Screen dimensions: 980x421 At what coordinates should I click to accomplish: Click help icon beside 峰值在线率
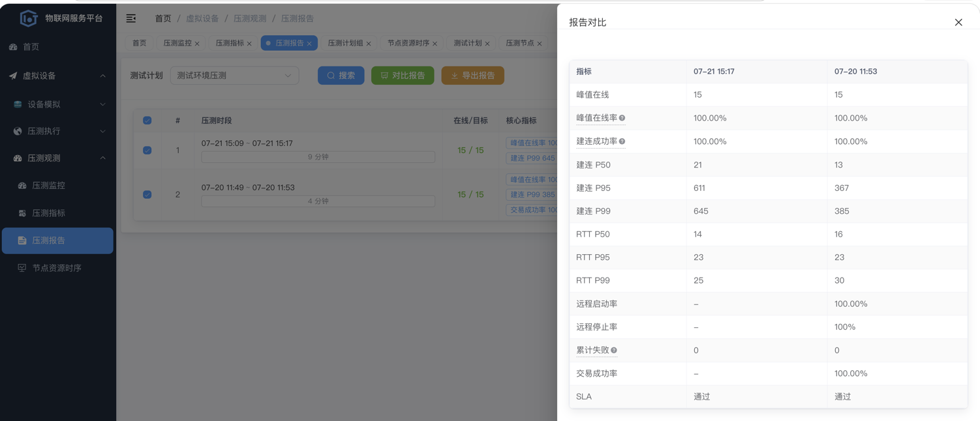pyautogui.click(x=622, y=118)
